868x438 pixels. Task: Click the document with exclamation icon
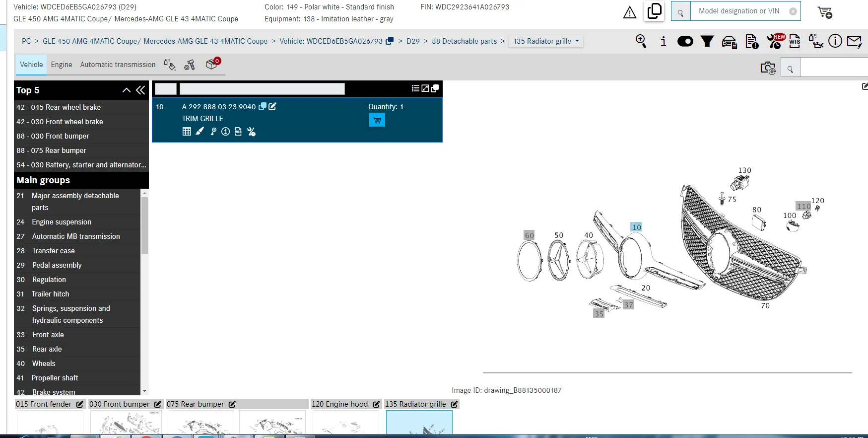751,42
